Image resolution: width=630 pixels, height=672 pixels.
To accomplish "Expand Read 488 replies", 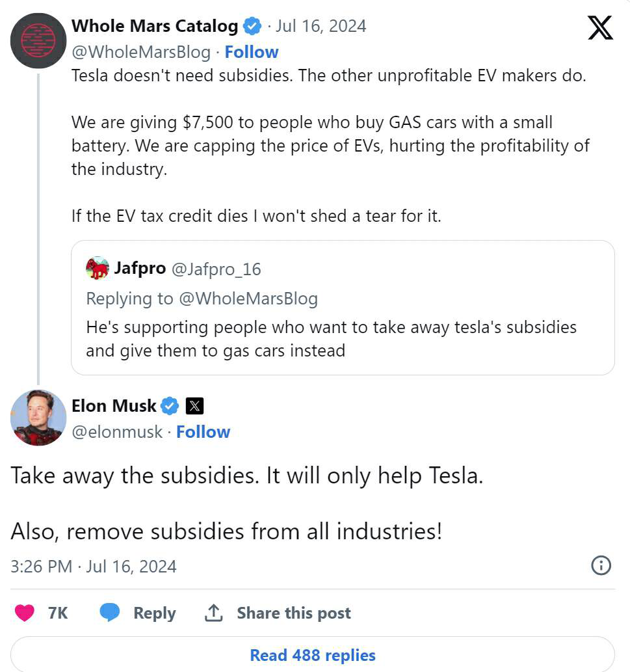I will pos(313,654).
